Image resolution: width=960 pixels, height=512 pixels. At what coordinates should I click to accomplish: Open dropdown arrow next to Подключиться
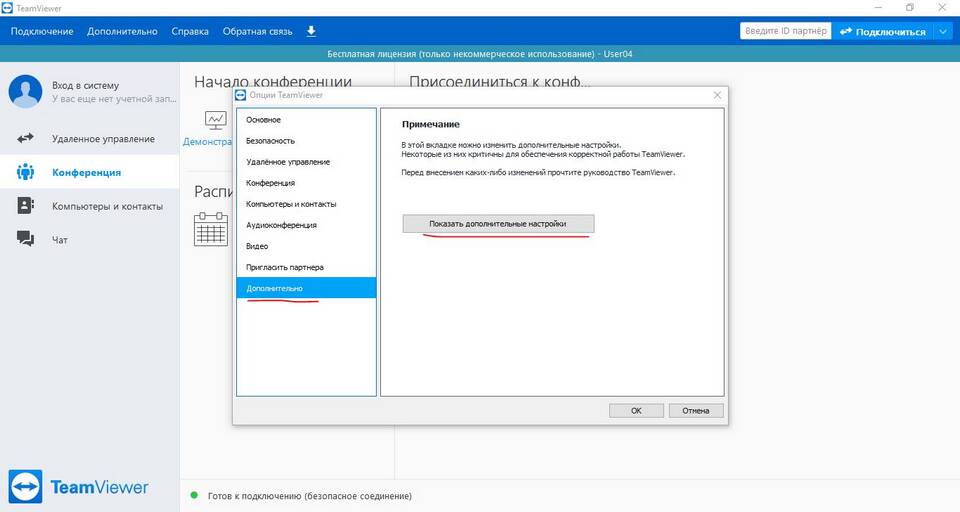click(x=943, y=31)
